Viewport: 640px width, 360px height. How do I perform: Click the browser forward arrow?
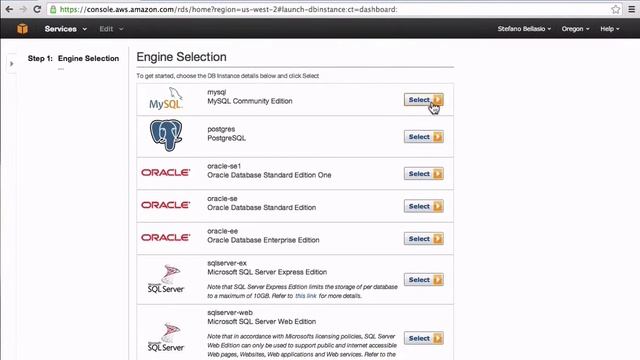click(x=23, y=9)
